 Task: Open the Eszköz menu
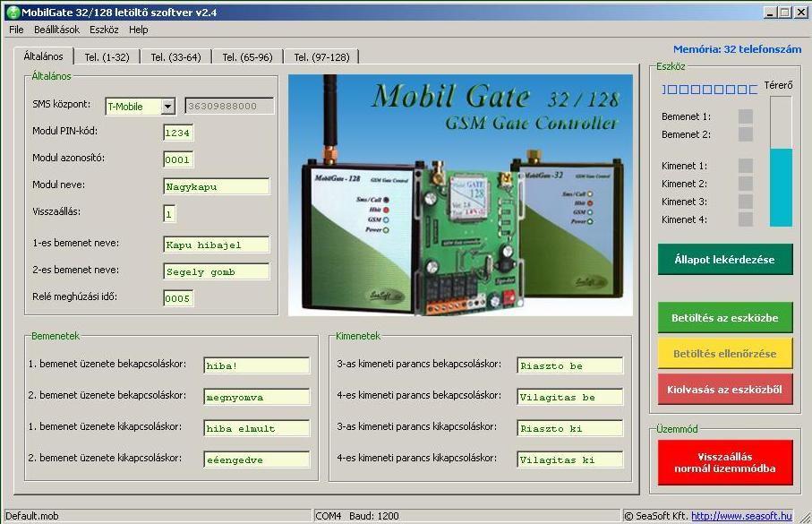[104, 30]
